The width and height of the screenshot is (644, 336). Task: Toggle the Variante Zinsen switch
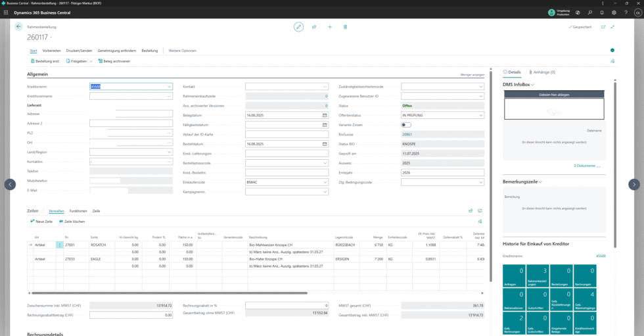(x=406, y=124)
